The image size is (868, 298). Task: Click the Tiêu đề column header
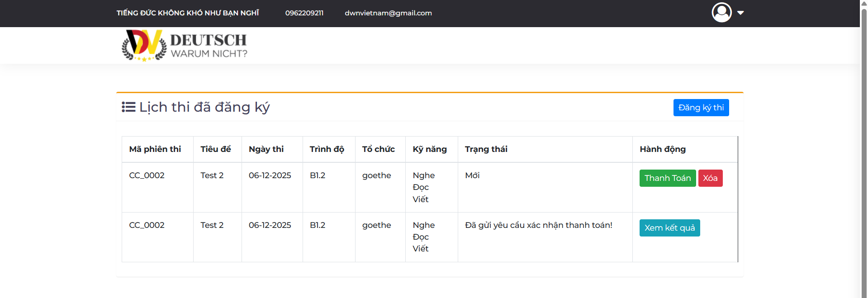216,149
